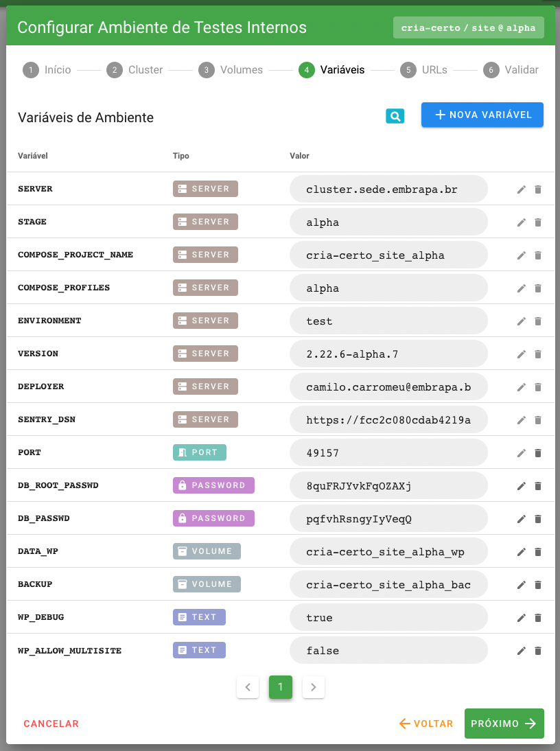The image size is (560, 751).
Task: Select page 1 in pagination
Action: (281, 687)
